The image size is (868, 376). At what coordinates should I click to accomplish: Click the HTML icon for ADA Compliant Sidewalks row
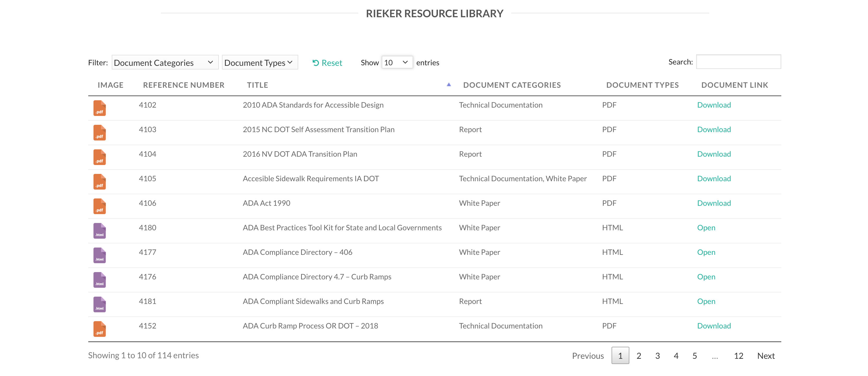coord(99,304)
